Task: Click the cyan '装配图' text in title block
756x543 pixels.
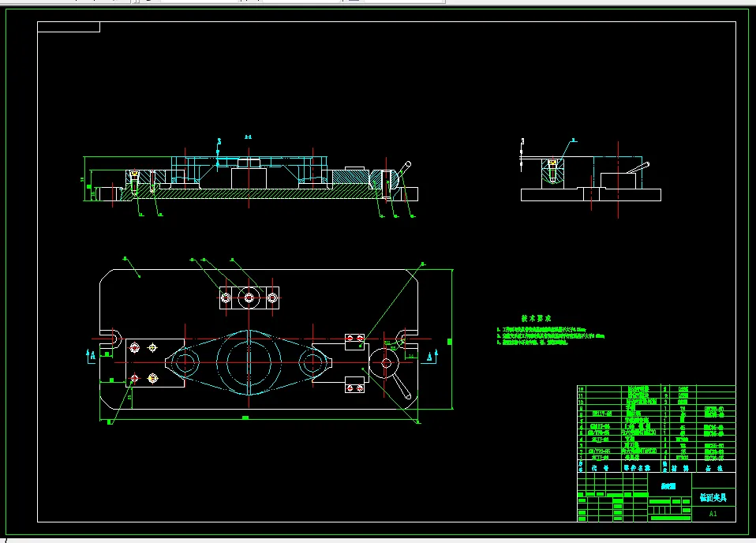Action: click(668, 486)
